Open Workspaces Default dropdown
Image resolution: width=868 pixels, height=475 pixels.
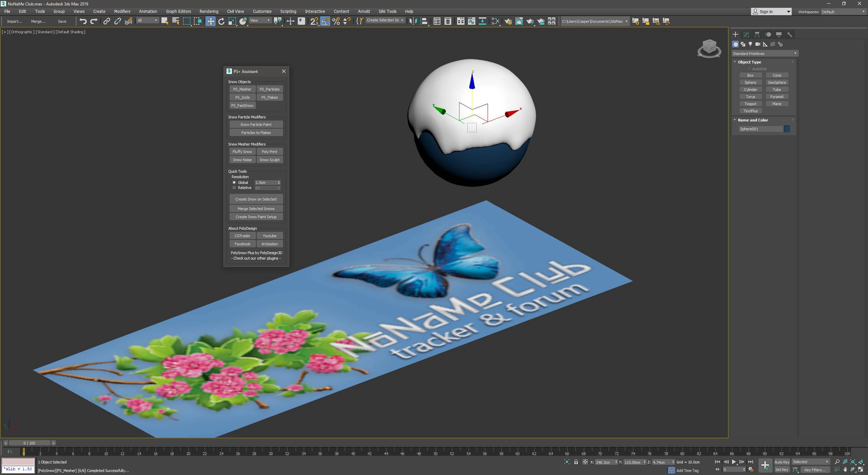click(843, 12)
